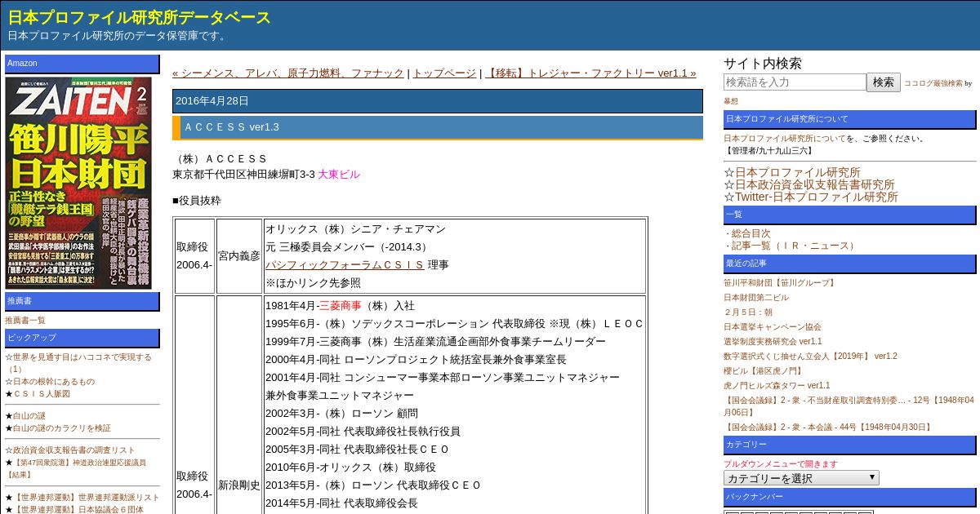Click the 最近の記事 sidebar heading

point(850,264)
